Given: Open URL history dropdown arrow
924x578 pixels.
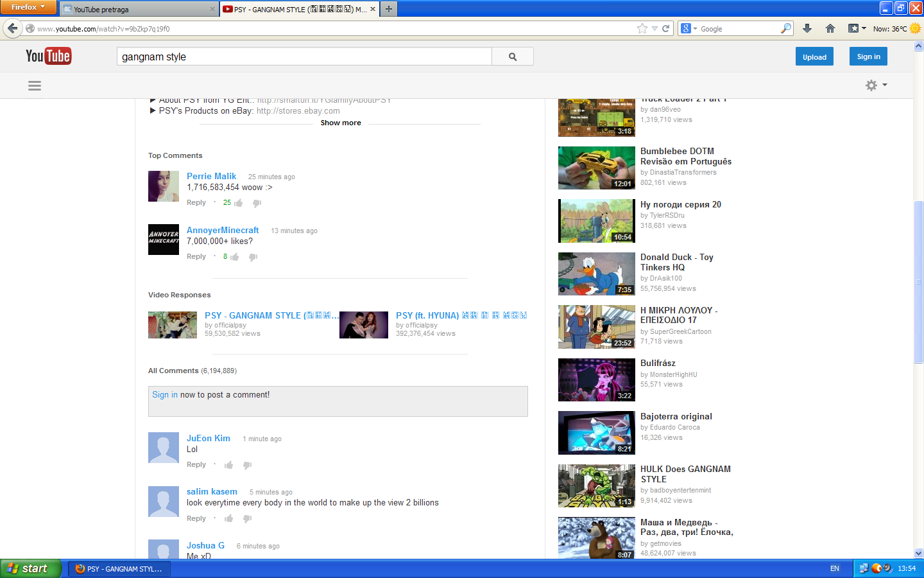Looking at the screenshot, I should 654,28.
